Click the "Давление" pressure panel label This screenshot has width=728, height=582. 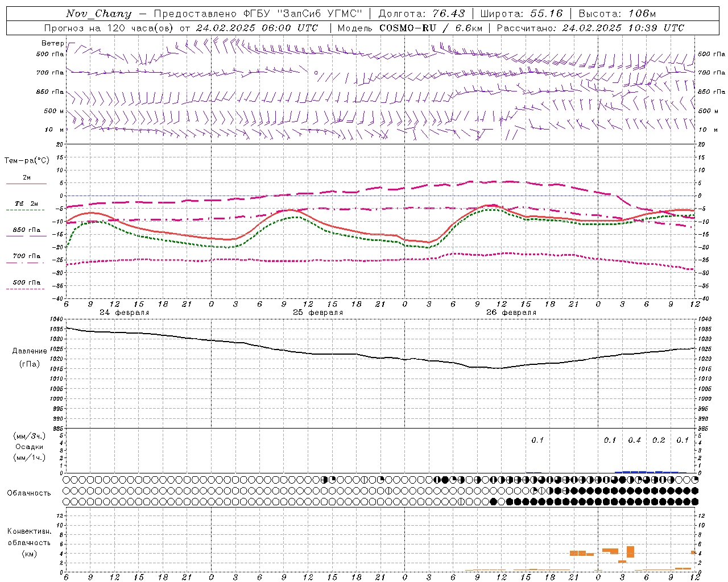click(x=30, y=351)
